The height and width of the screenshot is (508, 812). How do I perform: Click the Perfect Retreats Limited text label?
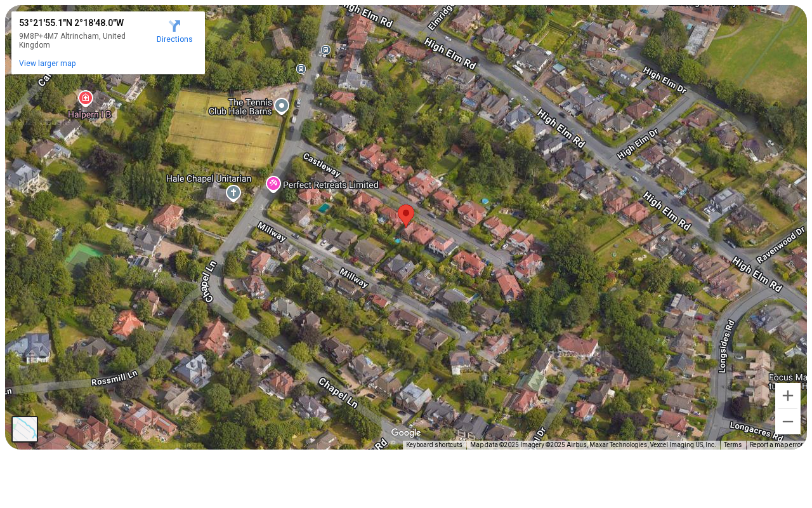point(331,185)
